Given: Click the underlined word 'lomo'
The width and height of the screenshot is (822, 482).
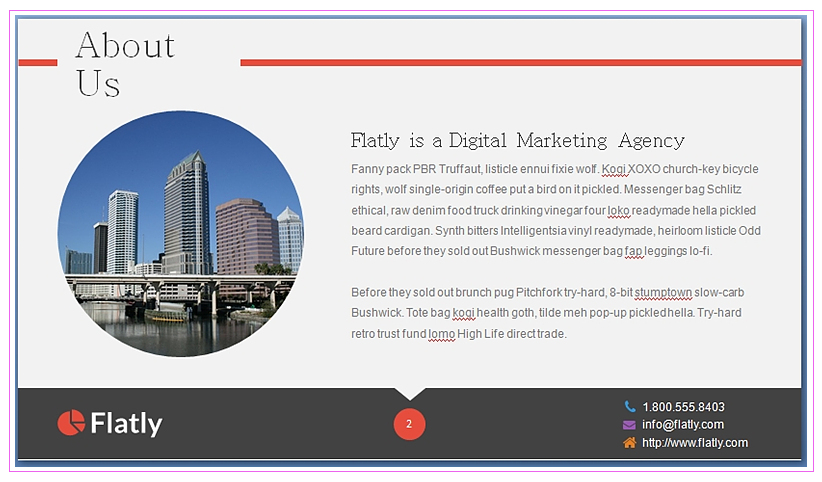Looking at the screenshot, I should click(441, 334).
